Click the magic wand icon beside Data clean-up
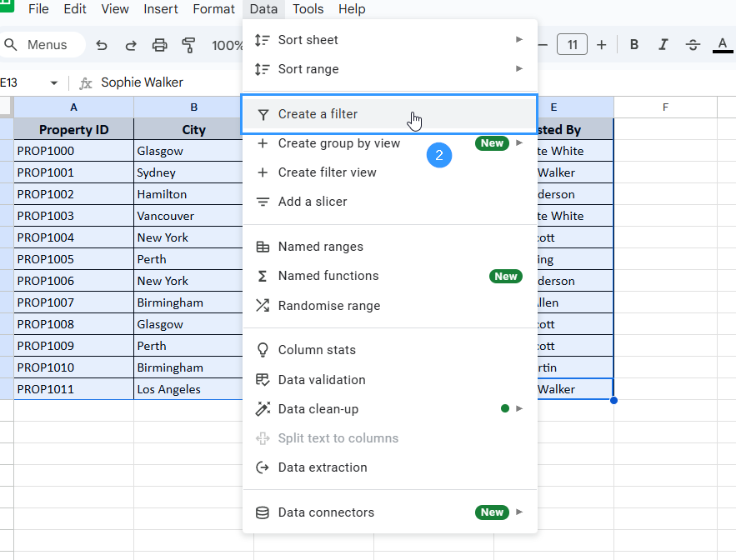This screenshot has width=736, height=560. (x=263, y=409)
